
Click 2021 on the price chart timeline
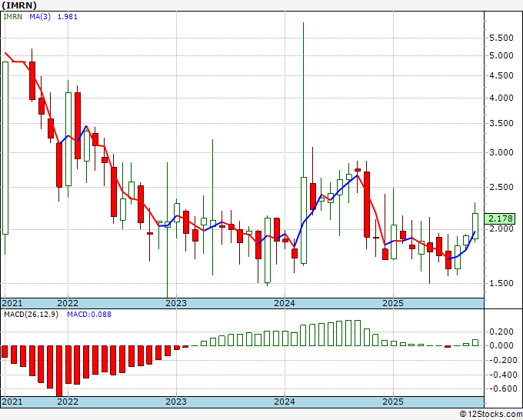pos(12,303)
